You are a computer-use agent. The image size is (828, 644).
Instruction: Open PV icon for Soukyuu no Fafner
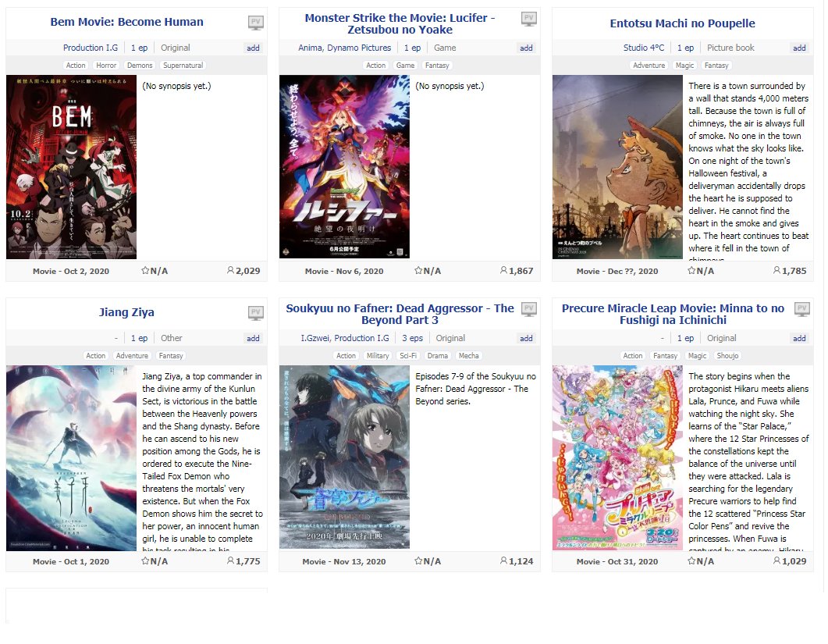point(528,310)
